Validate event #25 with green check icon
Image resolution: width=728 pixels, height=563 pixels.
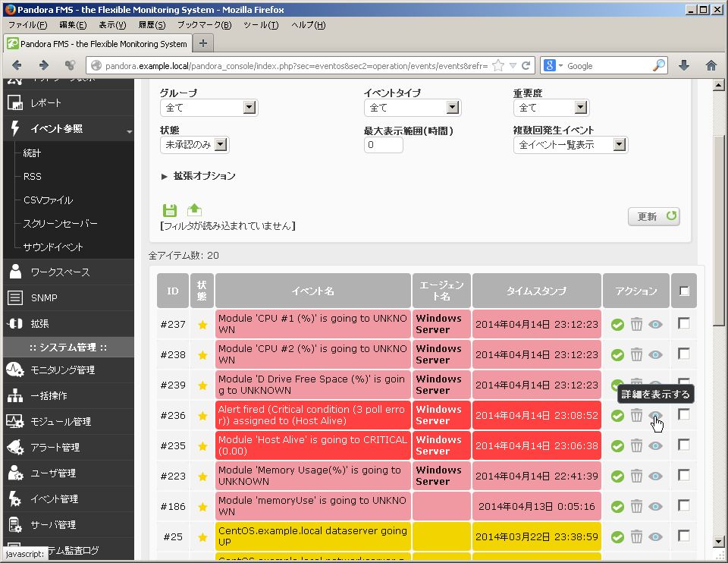[x=617, y=537]
